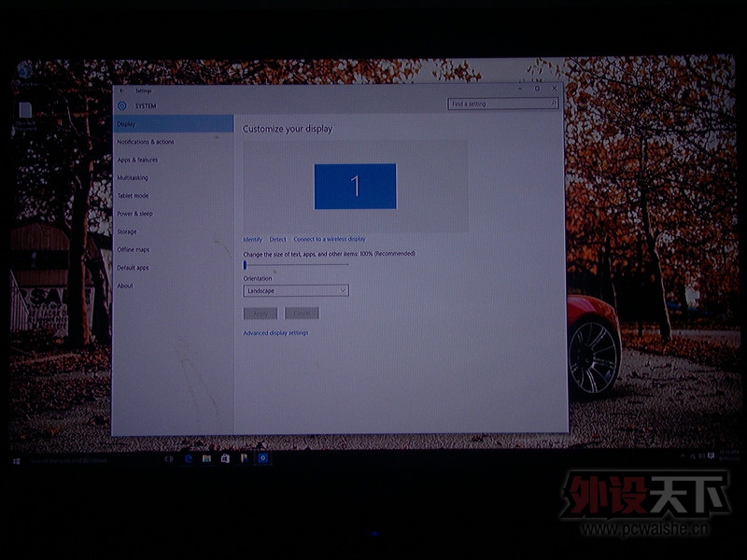Click the search magnifier in Find a setting
747x560 pixels.
(553, 104)
